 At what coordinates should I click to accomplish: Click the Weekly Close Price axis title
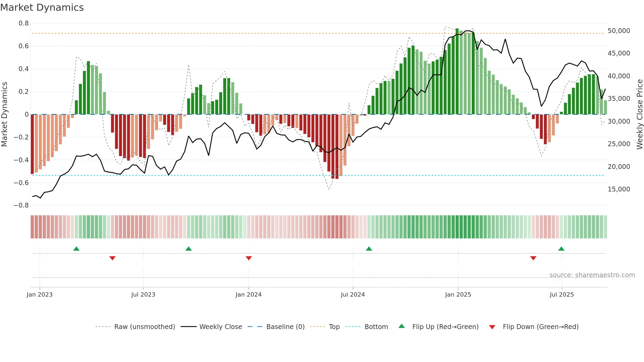[x=640, y=114]
